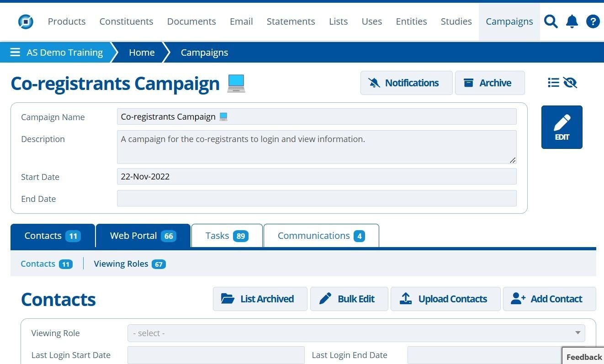Open the notifications bell icon

click(572, 21)
